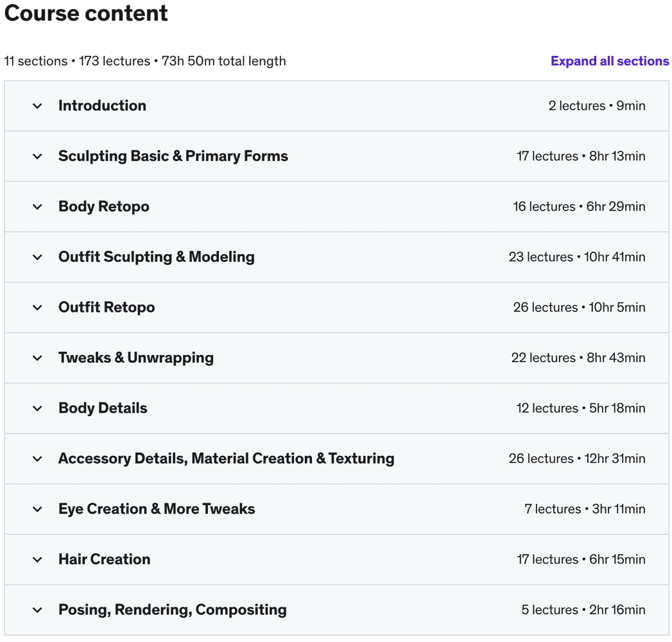Expand Tweaks & Unwrapping chevron icon
Image resolution: width=672 pixels, height=642 pixels.
coord(37,358)
